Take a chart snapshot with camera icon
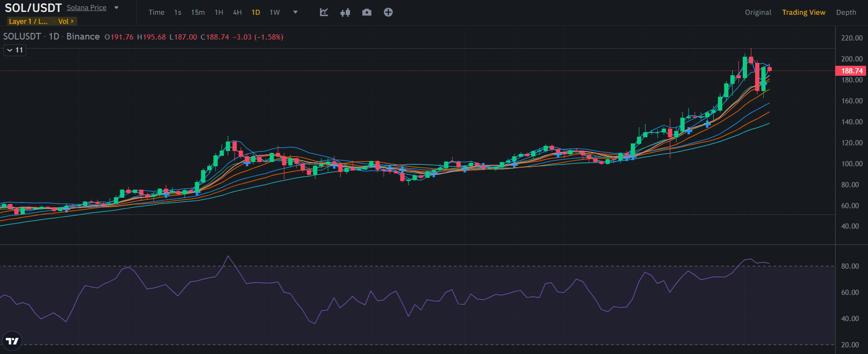The height and width of the screenshot is (354, 868). pos(367,12)
